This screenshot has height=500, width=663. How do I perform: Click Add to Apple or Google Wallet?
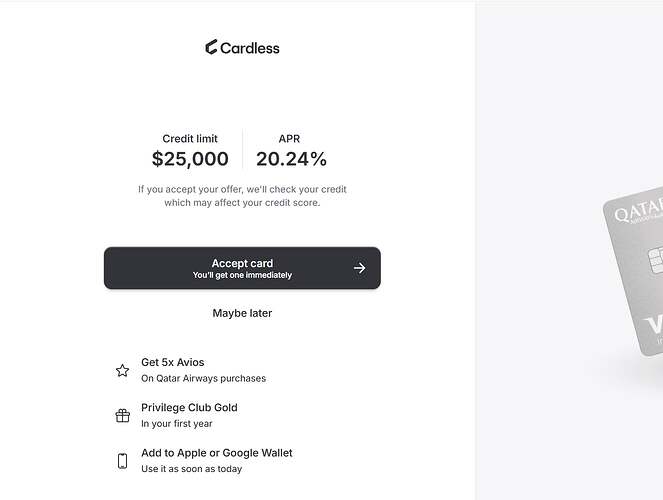pos(204,460)
